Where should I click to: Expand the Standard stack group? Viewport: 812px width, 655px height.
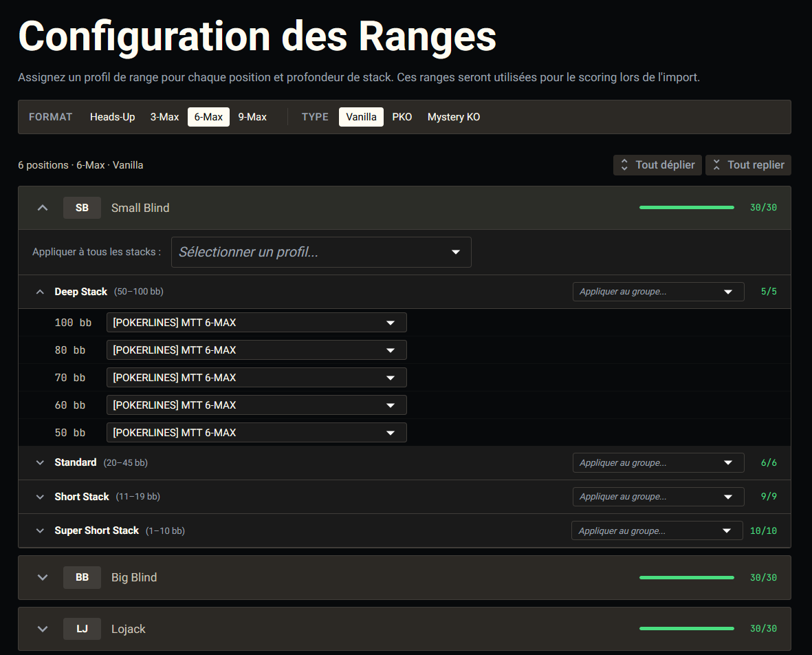40,463
